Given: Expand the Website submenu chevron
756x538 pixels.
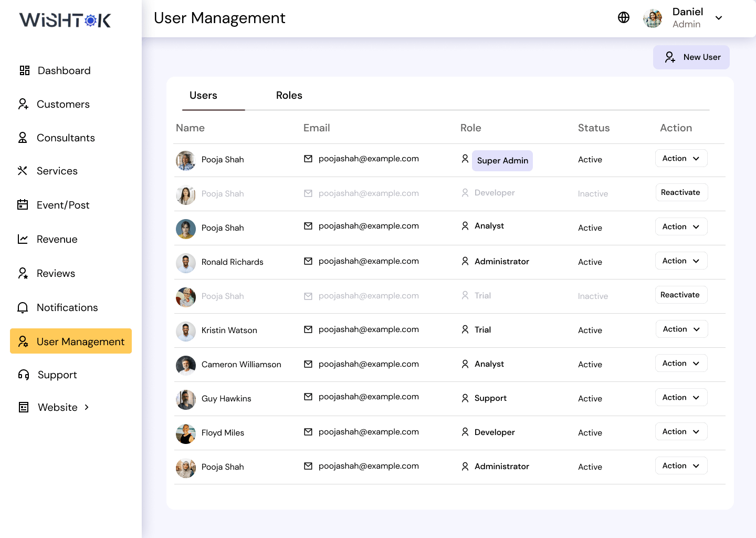Looking at the screenshot, I should coord(87,407).
